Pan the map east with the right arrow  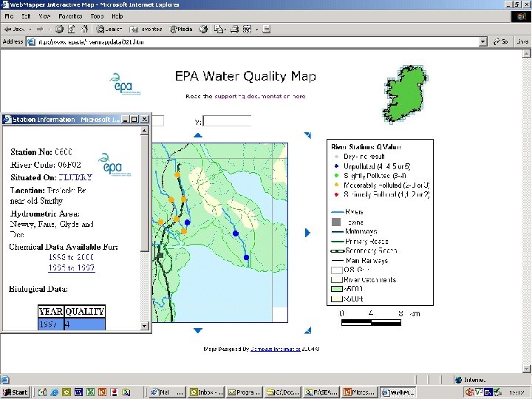point(308,233)
